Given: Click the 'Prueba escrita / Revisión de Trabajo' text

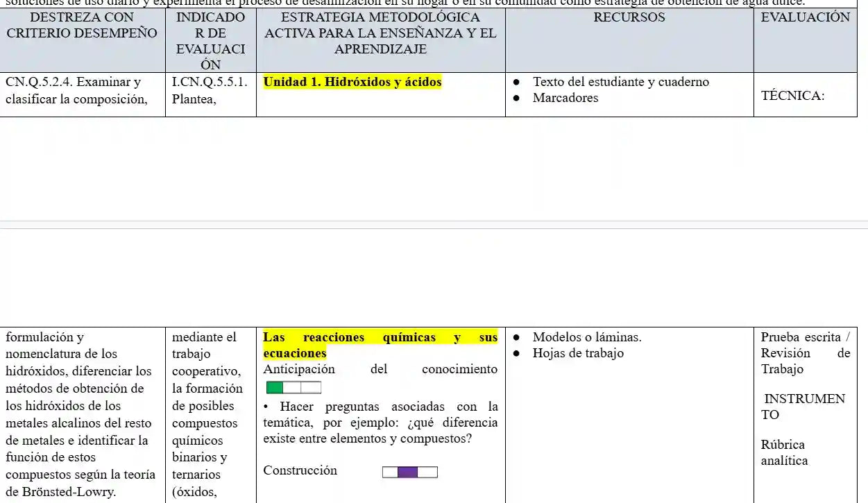Looking at the screenshot, I should click(x=804, y=353).
